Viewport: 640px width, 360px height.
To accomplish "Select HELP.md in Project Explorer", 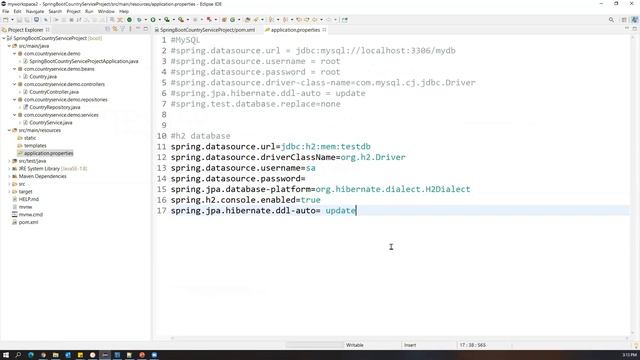I will [x=29, y=199].
